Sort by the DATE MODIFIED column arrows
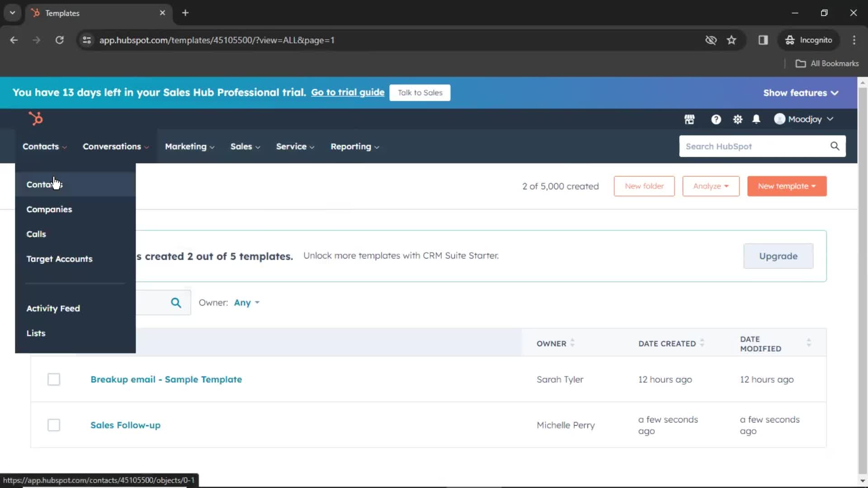Screen dimensions: 868x488 point(809,343)
